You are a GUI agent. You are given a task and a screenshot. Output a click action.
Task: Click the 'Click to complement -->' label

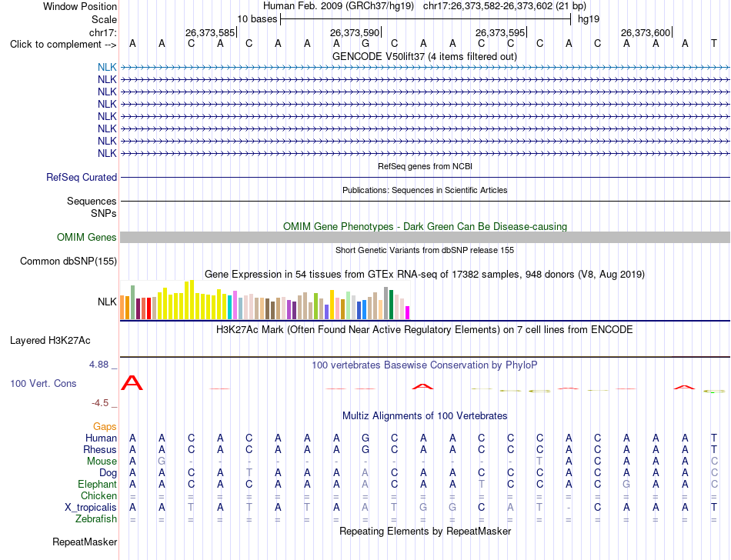tap(63, 45)
